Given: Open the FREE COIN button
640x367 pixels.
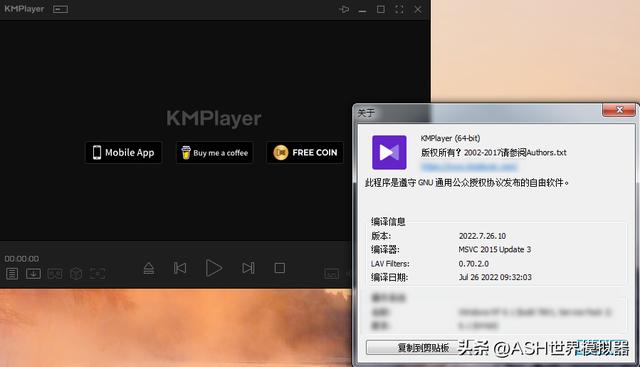Looking at the screenshot, I should pyautogui.click(x=305, y=152).
